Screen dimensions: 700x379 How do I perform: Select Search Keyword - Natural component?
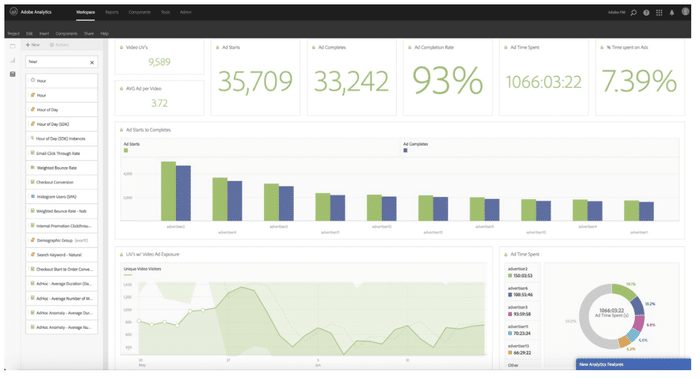pyautogui.click(x=62, y=254)
